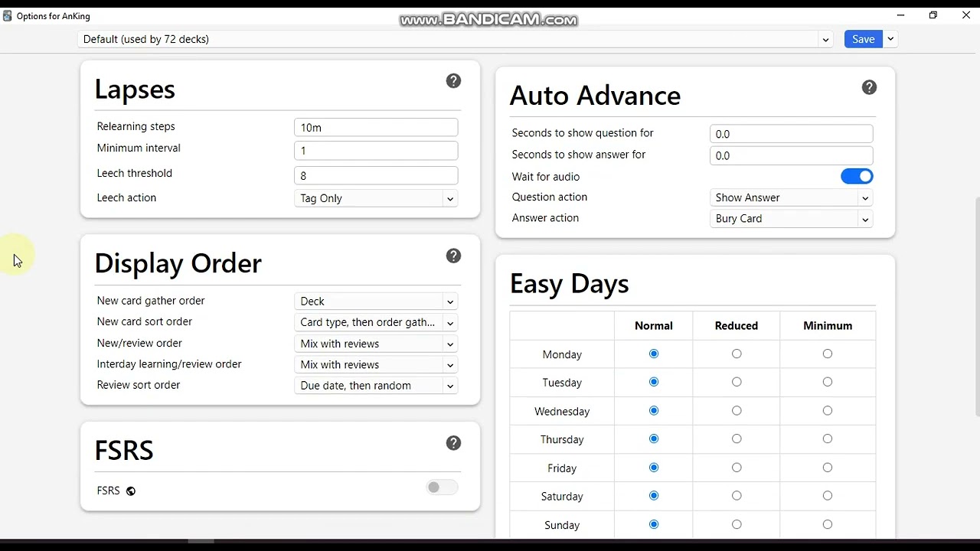Click the Minimum interval label
This screenshot has height=551, width=980.
[139, 148]
